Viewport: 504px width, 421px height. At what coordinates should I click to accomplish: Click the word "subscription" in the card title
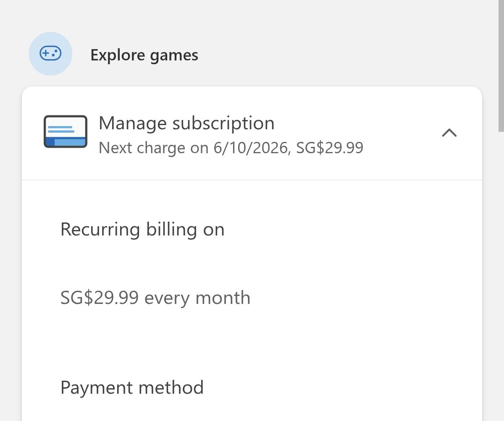pos(223,123)
